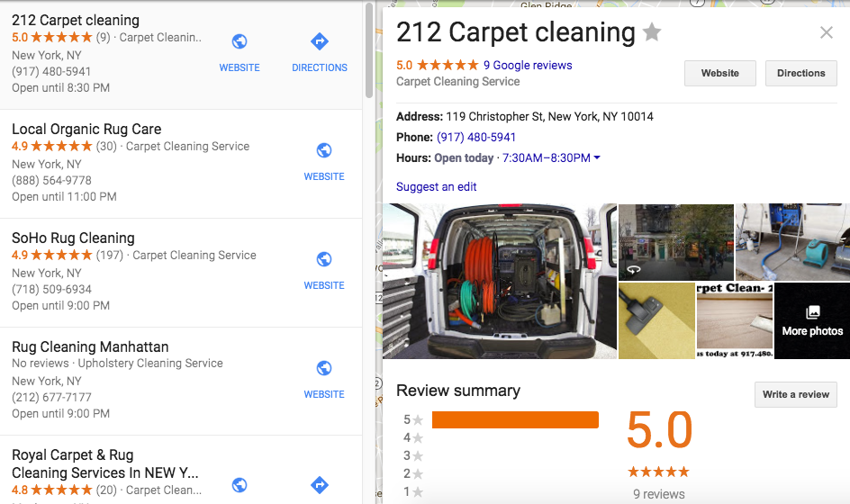Click phone (212) 677-7177 text
The width and height of the screenshot is (850, 504).
[51, 397]
